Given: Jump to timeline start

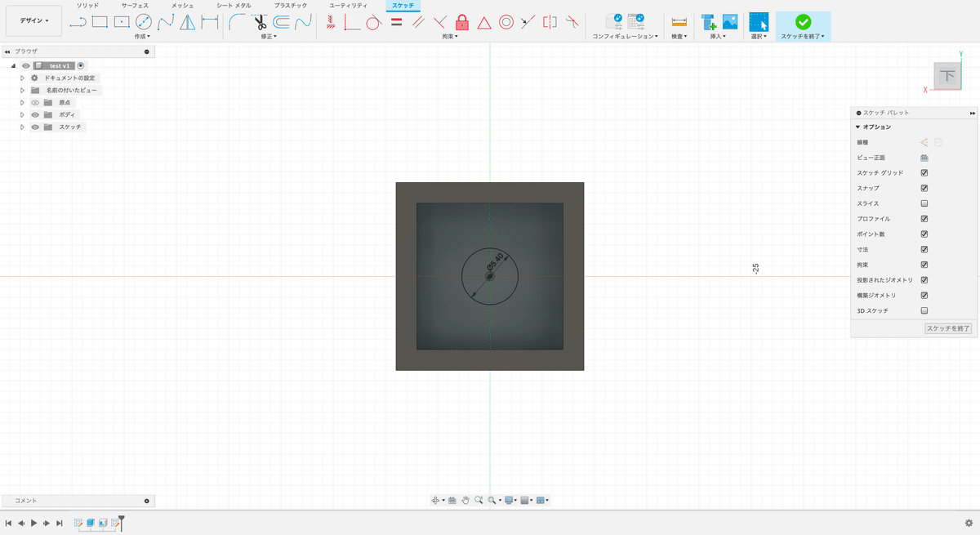Looking at the screenshot, I should [8, 523].
